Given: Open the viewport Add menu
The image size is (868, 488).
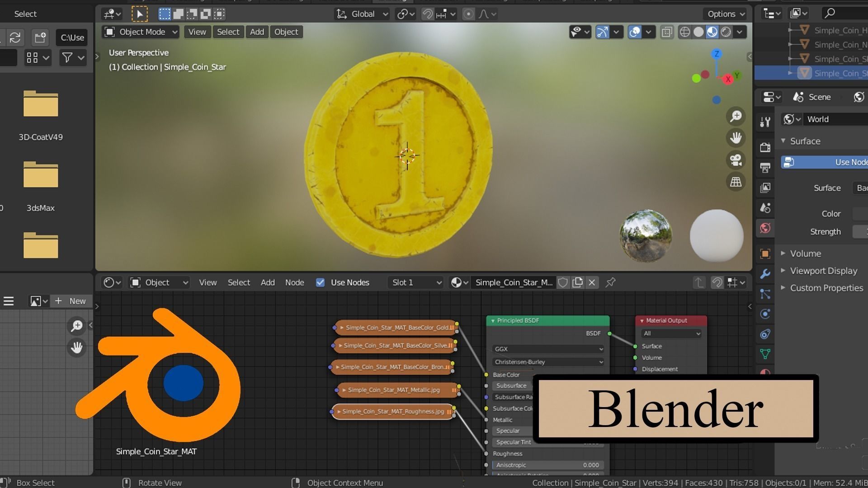Looking at the screenshot, I should click(257, 32).
